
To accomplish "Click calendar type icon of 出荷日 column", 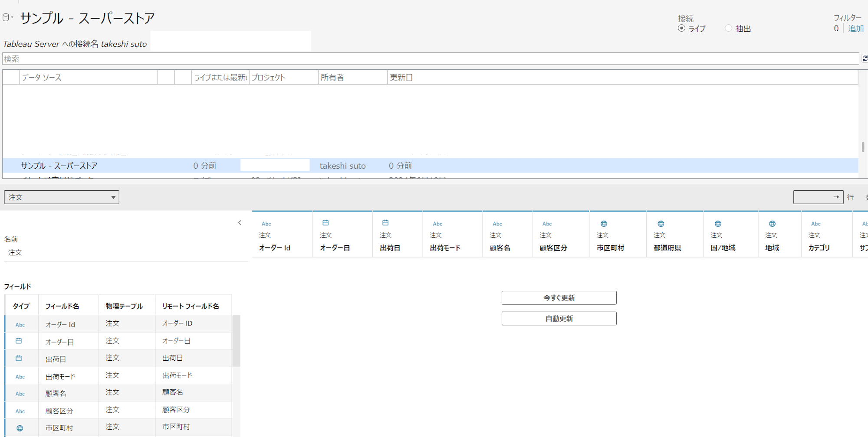I will click(x=385, y=223).
